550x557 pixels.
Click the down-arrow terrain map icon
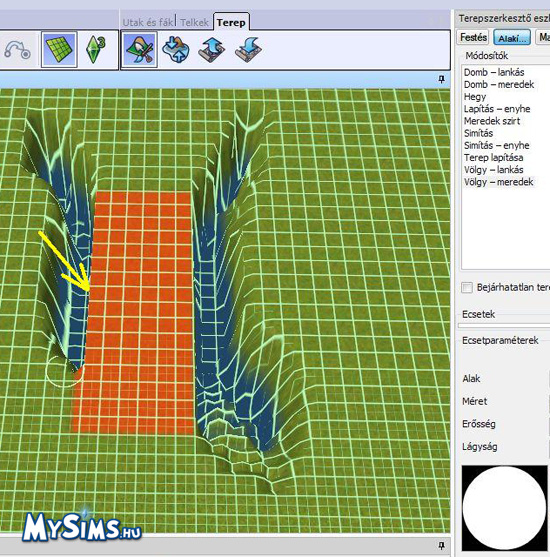248,50
